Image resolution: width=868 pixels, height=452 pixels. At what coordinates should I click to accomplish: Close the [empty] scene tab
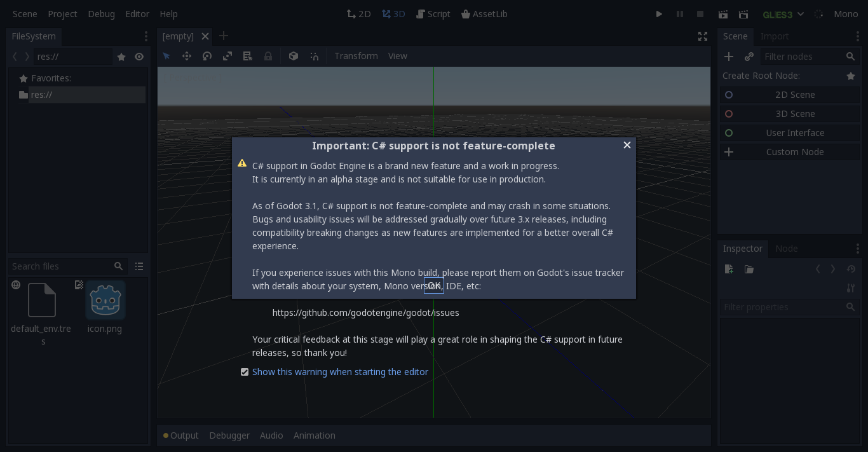pyautogui.click(x=205, y=36)
